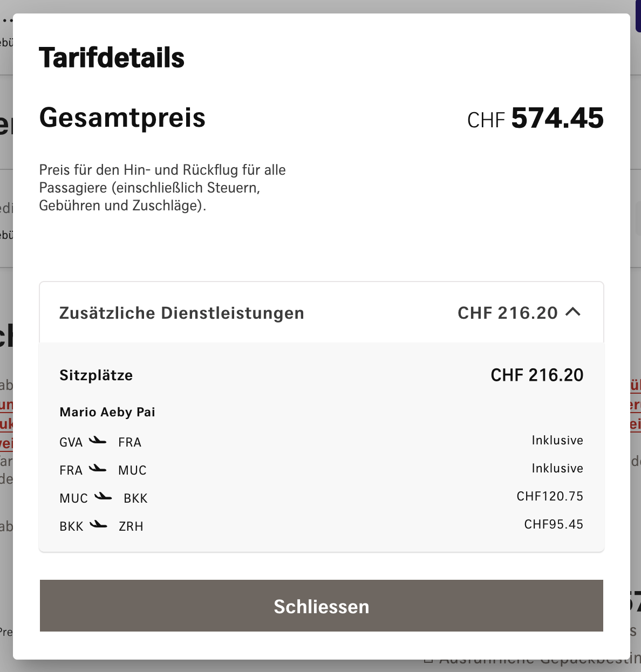Click the GVA departure airport code
641x672 pixels.
[71, 442]
